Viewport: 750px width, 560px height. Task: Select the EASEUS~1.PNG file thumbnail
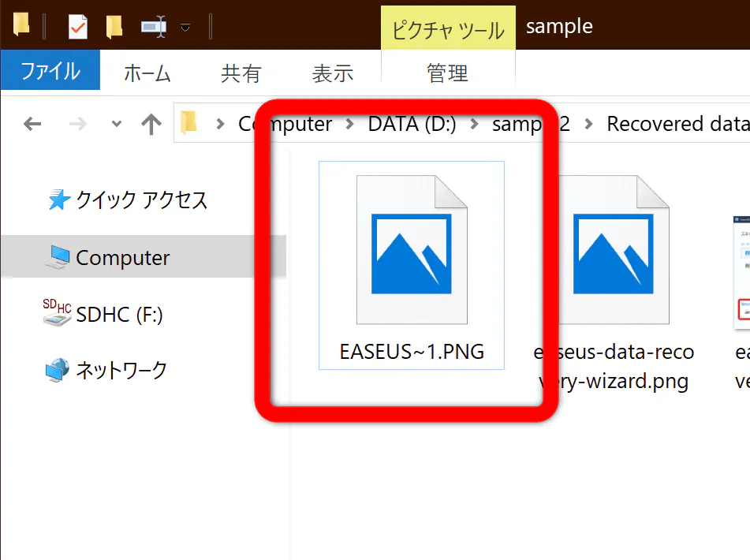click(412, 249)
